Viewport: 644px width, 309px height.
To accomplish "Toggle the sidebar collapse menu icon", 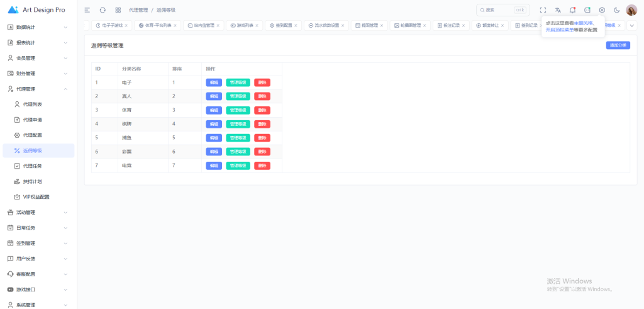I will (x=87, y=10).
